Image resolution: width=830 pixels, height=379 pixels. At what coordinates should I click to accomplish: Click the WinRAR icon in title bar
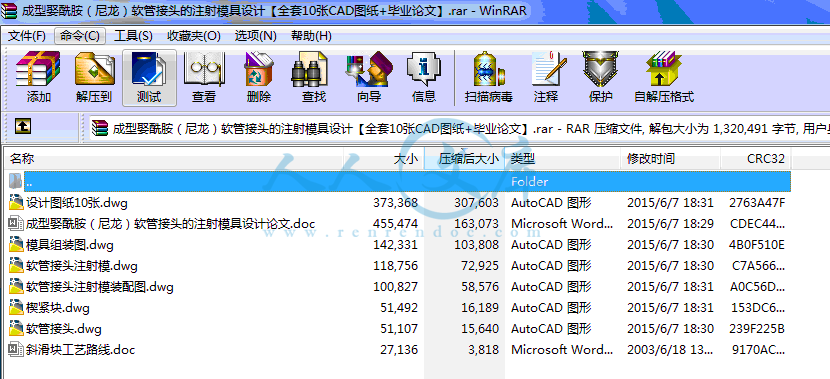pyautogui.click(x=10, y=11)
